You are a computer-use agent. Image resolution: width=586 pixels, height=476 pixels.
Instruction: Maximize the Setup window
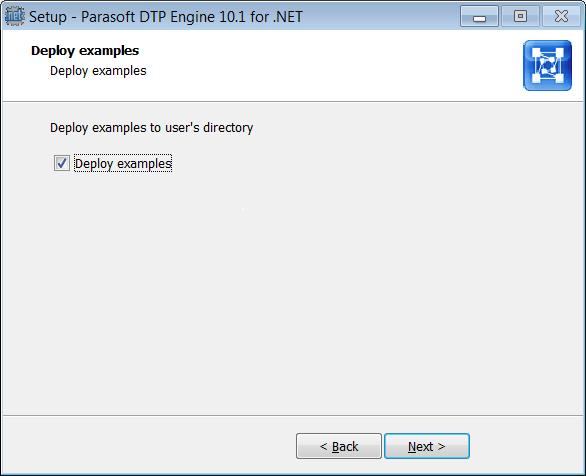[x=520, y=16]
